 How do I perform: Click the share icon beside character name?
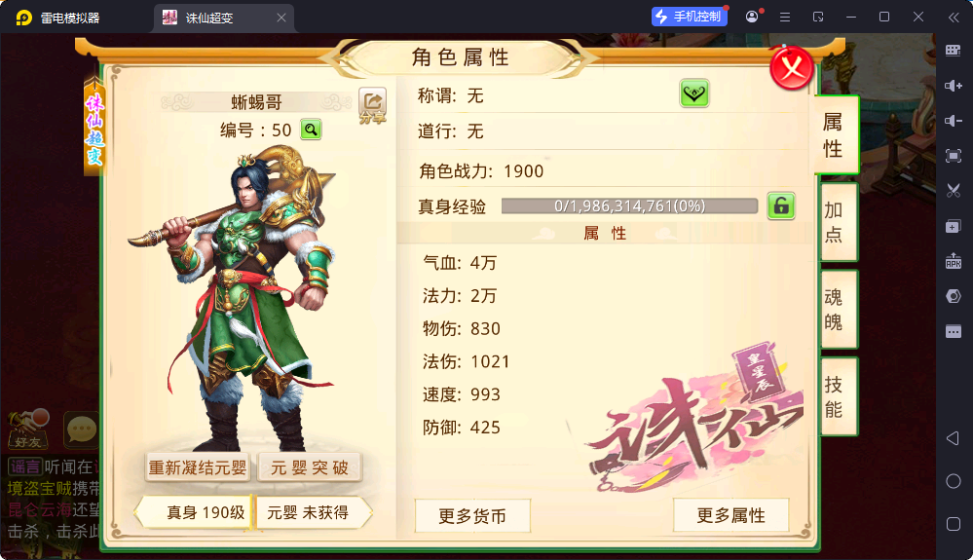(x=372, y=104)
